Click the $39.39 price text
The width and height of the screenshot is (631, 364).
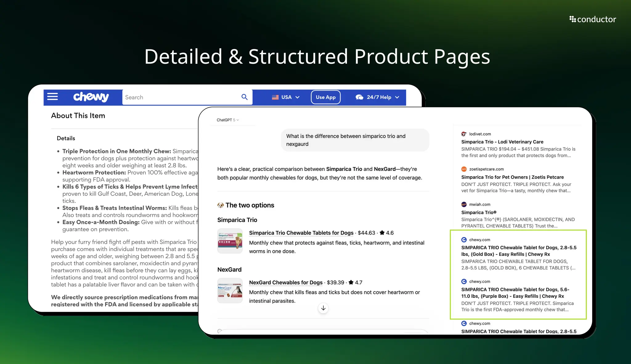(x=335, y=282)
